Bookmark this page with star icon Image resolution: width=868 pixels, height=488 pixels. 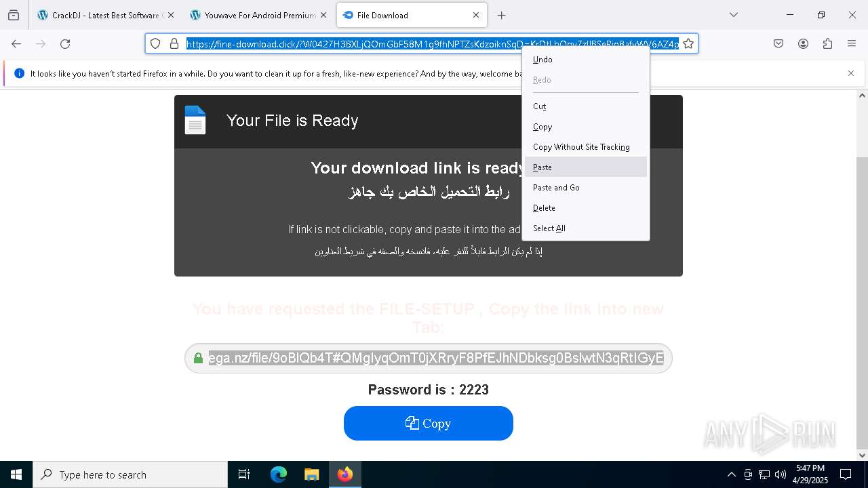(x=688, y=43)
